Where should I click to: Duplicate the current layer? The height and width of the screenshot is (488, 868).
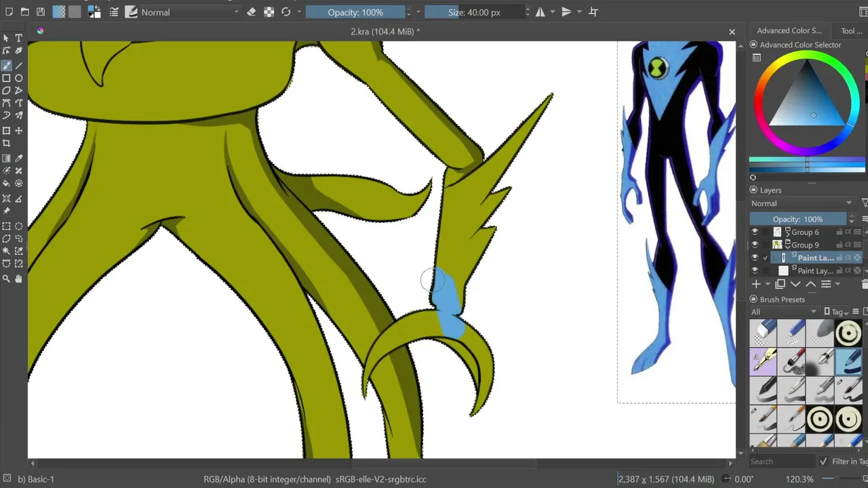click(x=781, y=285)
